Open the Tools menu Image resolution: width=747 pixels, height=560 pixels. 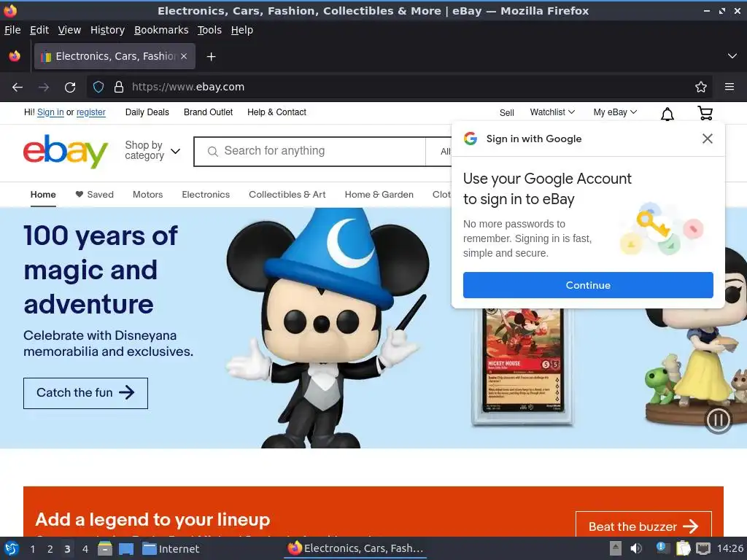coord(209,30)
